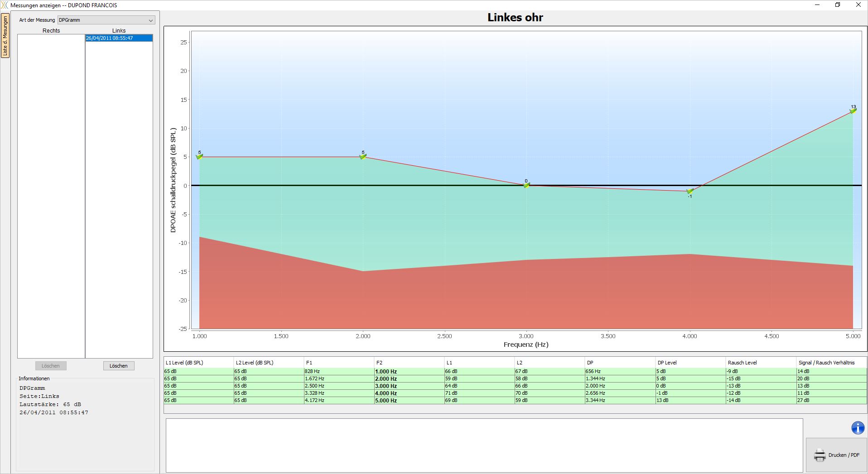
Task: Expand the DPGramm combo box arrow
Action: [151, 20]
